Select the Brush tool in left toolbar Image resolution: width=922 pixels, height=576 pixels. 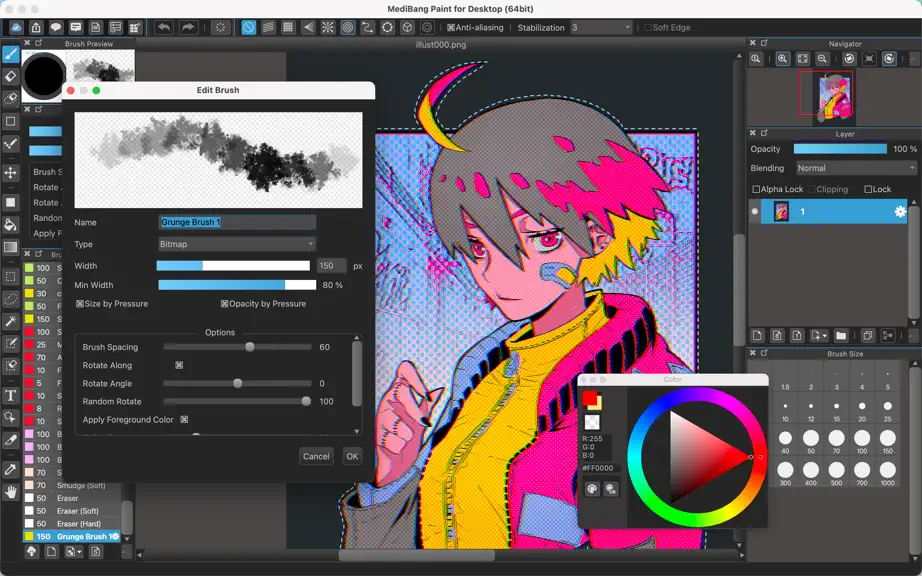11,54
